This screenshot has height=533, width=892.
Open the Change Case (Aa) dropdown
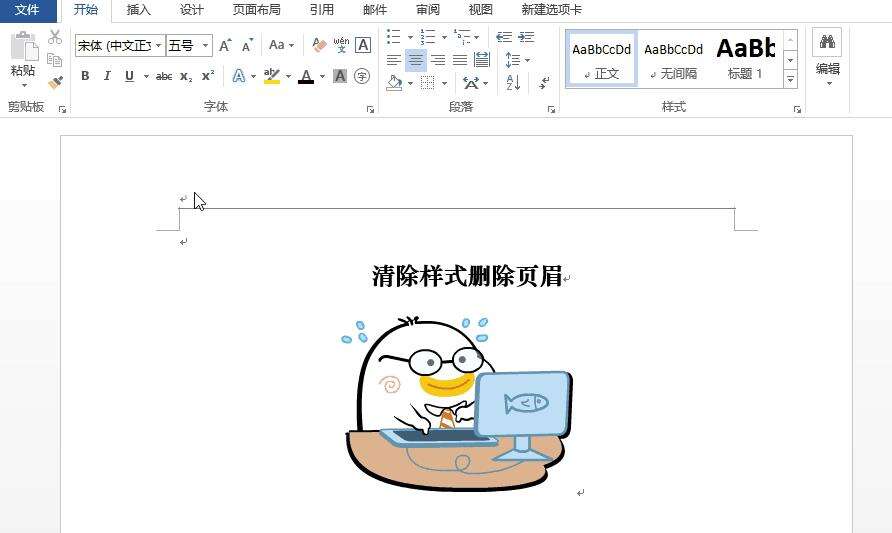coord(282,45)
